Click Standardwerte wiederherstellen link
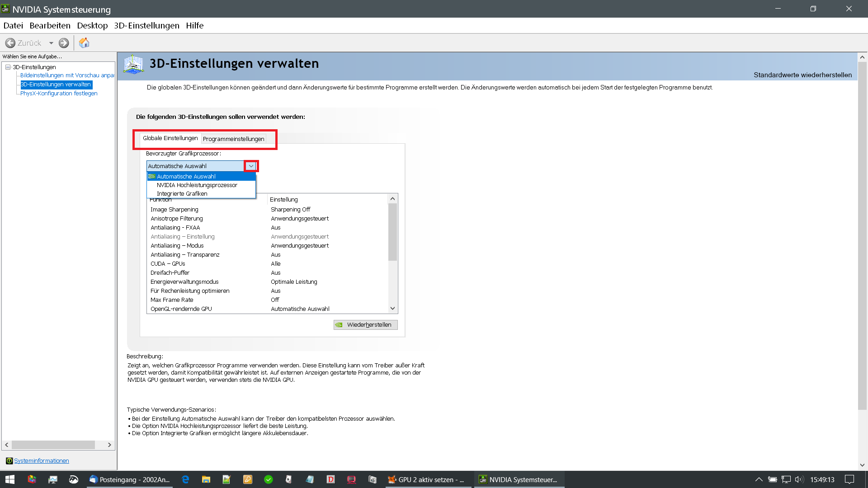868x488 pixels. 802,75
